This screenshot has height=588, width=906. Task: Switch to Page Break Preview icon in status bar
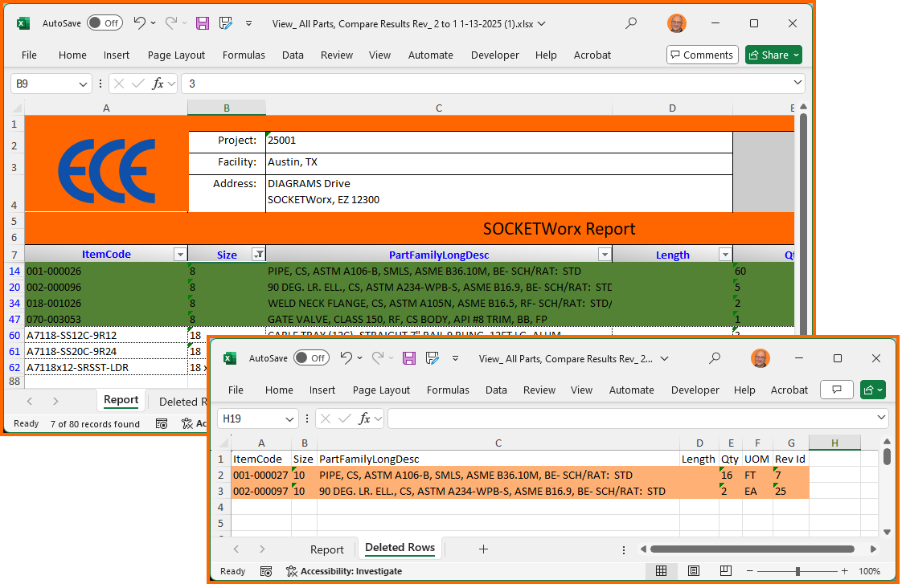[x=726, y=571]
